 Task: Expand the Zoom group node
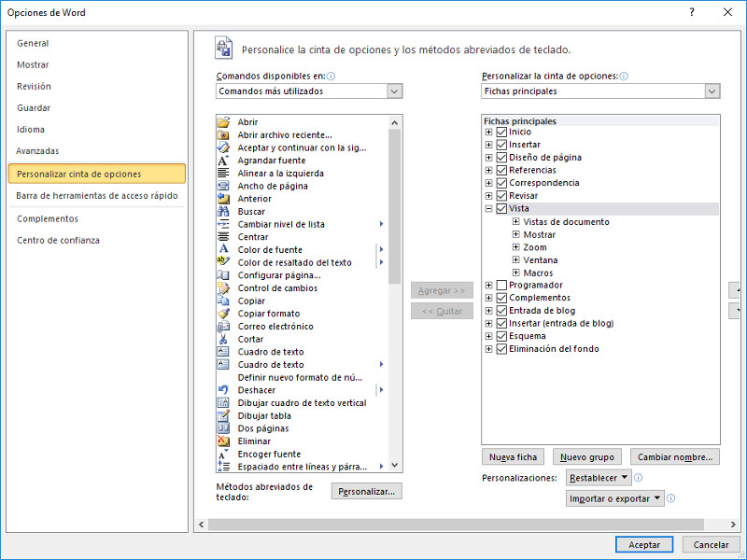coord(516,247)
